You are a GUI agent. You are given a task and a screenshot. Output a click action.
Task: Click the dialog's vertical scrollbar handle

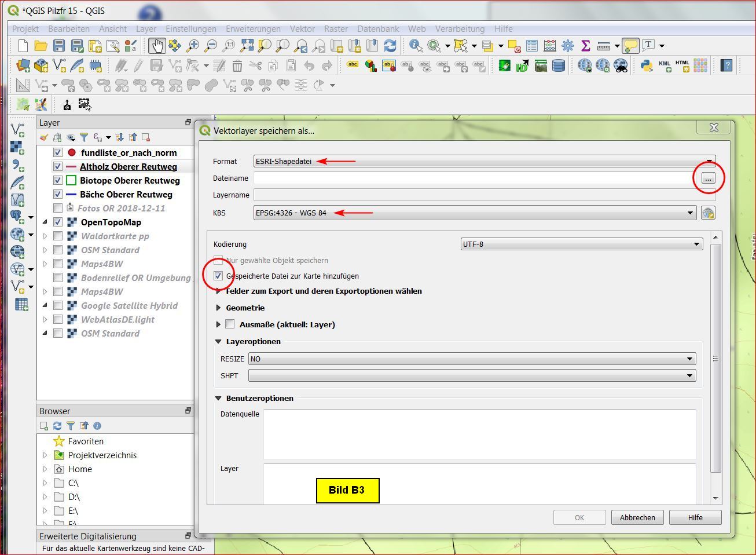(715, 359)
